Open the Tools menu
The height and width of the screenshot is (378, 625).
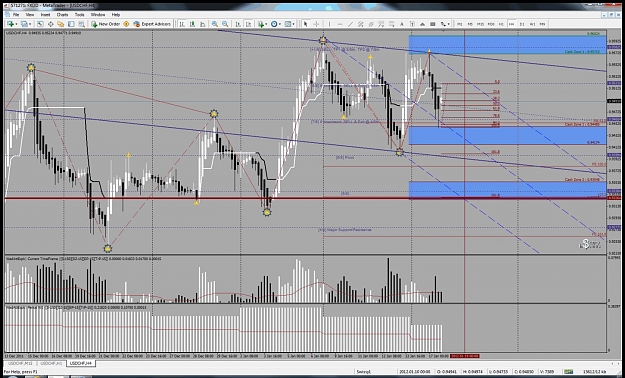(79, 14)
